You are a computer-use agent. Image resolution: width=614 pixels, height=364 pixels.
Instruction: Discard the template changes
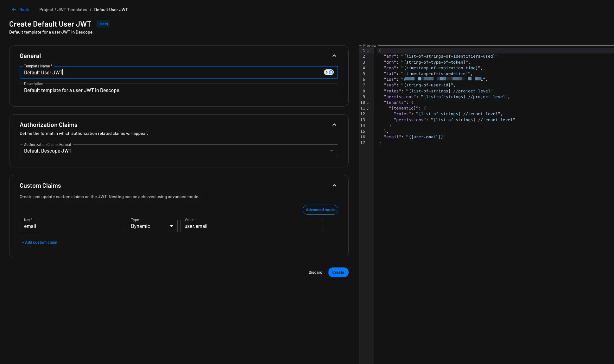tap(315, 273)
